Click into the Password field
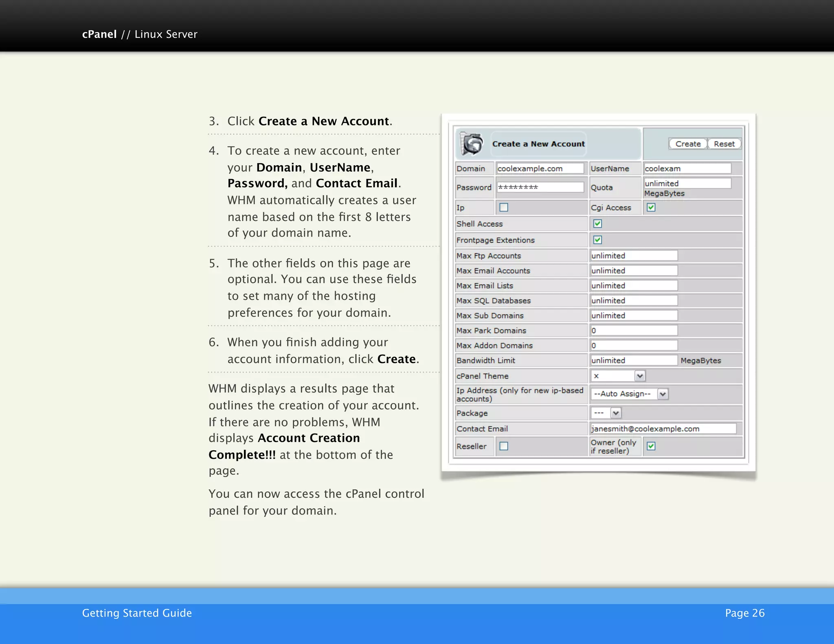This screenshot has height=644, width=834. point(540,187)
